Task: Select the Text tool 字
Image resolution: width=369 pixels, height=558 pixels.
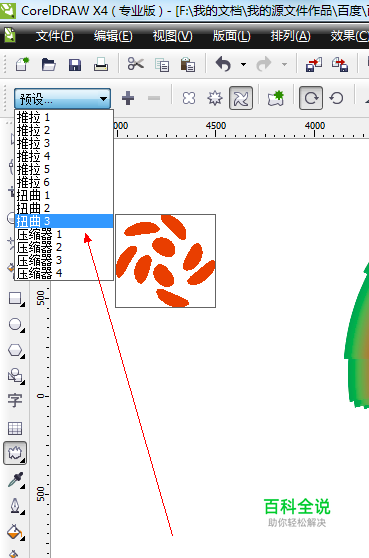Action: 15,401
